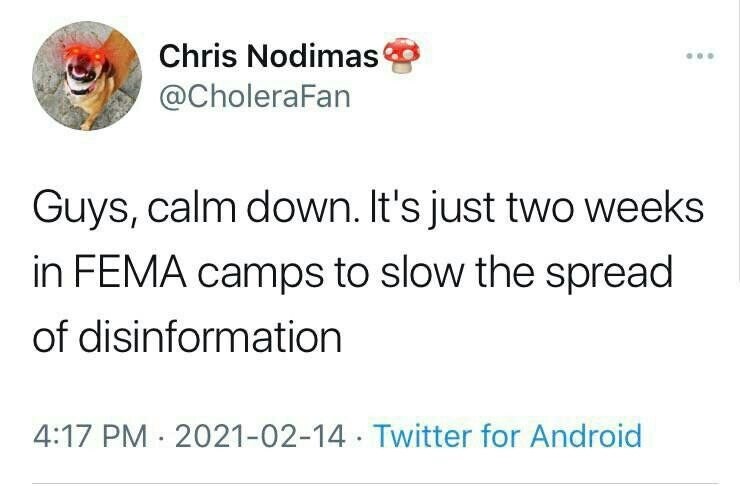
Task: Click the 4:17 PM timestamp
Action: pos(84,436)
